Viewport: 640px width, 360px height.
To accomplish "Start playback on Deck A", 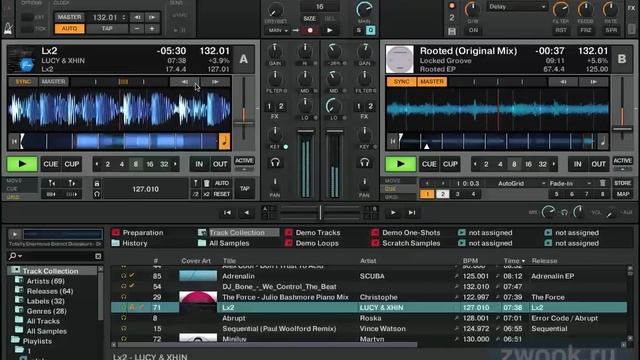I will [x=22, y=164].
